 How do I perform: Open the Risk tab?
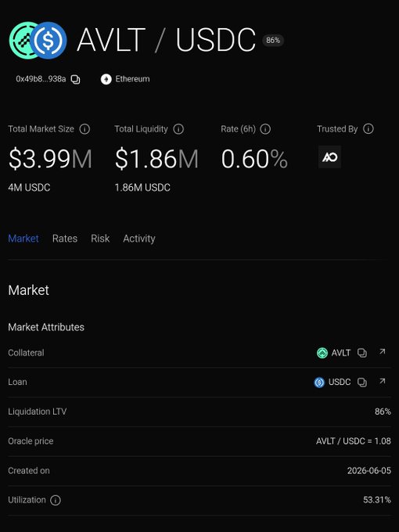pyautogui.click(x=100, y=239)
